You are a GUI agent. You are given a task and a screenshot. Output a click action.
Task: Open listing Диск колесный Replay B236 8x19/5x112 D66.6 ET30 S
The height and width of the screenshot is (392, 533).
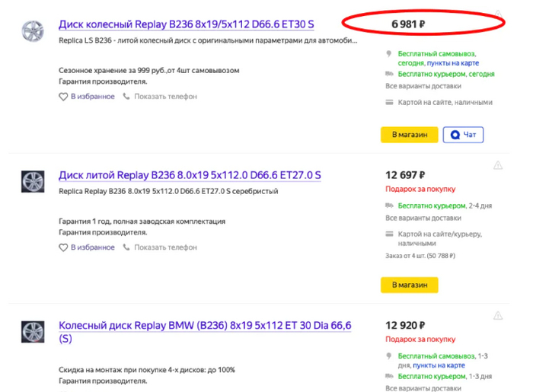(x=187, y=24)
